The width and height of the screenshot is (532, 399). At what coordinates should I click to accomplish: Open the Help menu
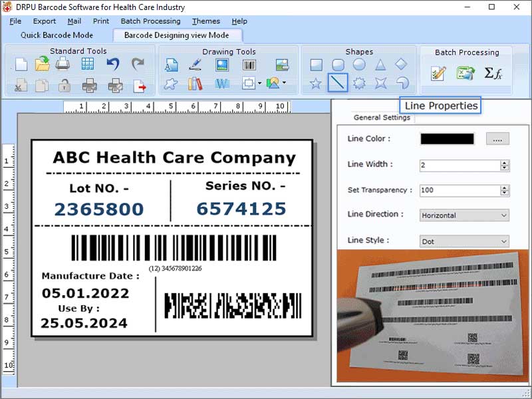pos(239,21)
